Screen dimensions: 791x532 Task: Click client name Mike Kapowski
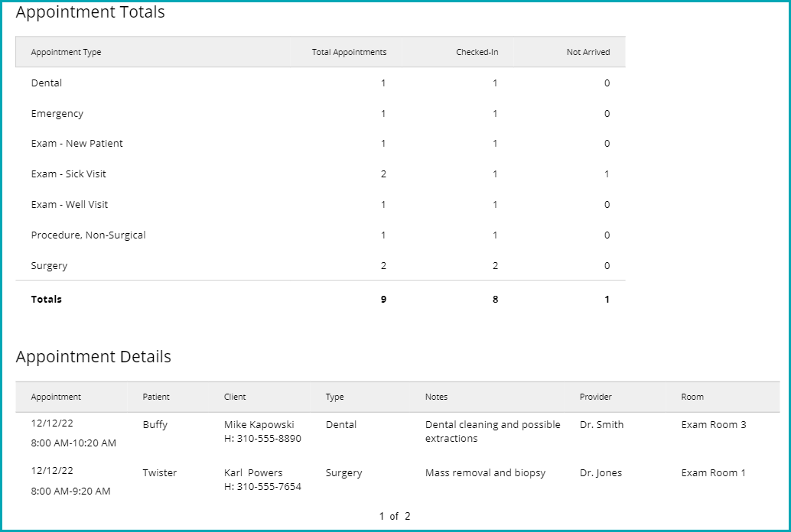pyautogui.click(x=259, y=425)
